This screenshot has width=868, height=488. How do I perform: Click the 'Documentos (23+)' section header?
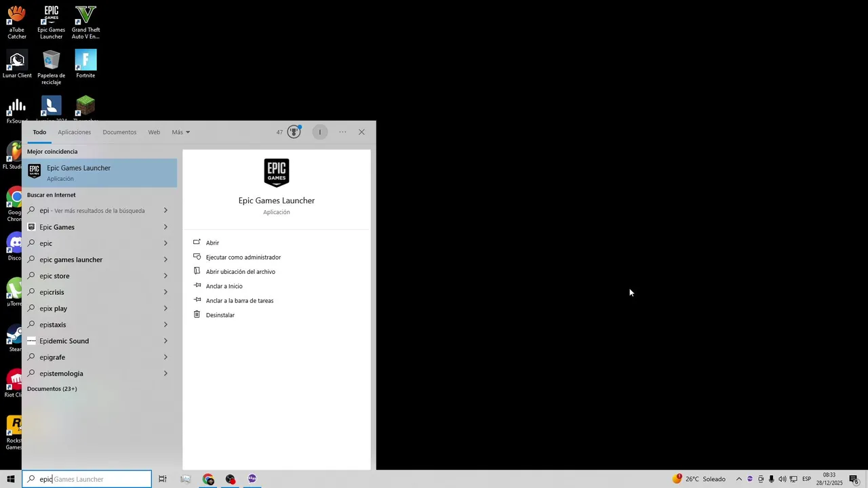(52, 389)
